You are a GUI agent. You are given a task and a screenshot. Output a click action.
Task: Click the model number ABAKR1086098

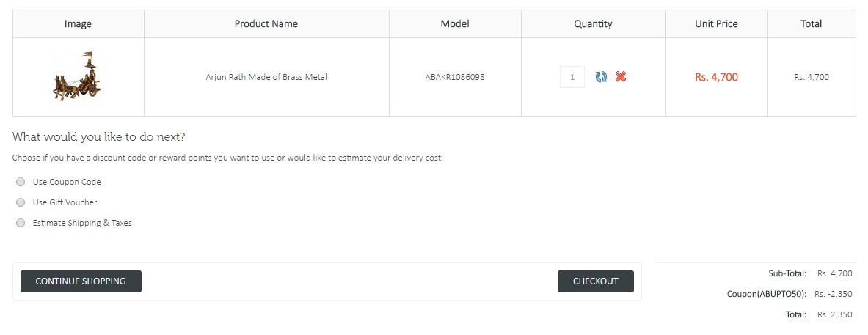coord(455,77)
